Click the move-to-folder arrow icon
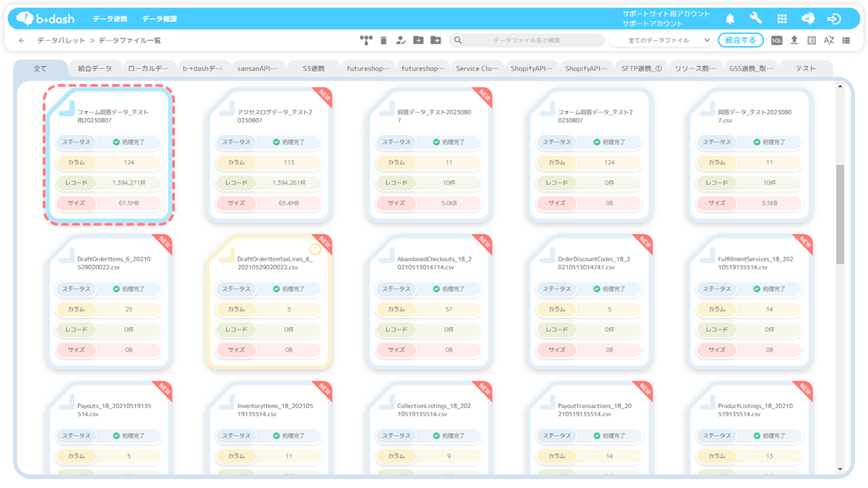Viewport: 868px width, 488px height. point(418,41)
